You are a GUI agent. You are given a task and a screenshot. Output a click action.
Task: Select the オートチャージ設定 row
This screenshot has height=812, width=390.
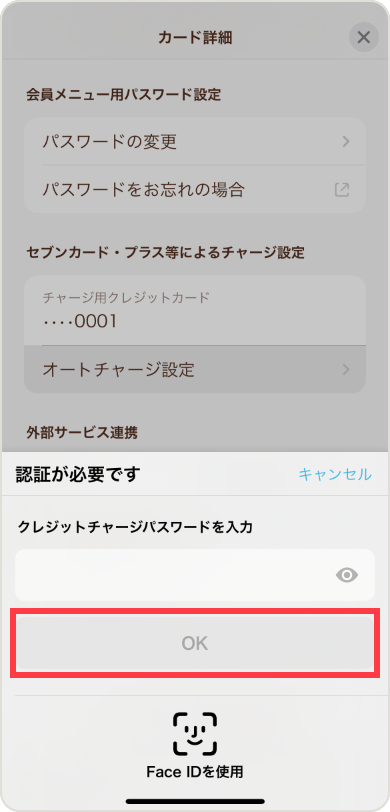tap(195, 370)
